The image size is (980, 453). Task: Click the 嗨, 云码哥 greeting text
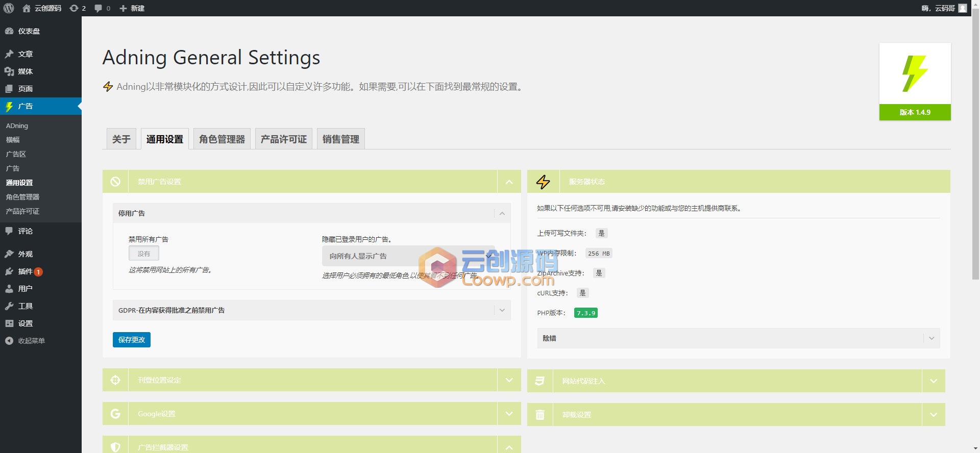point(938,8)
